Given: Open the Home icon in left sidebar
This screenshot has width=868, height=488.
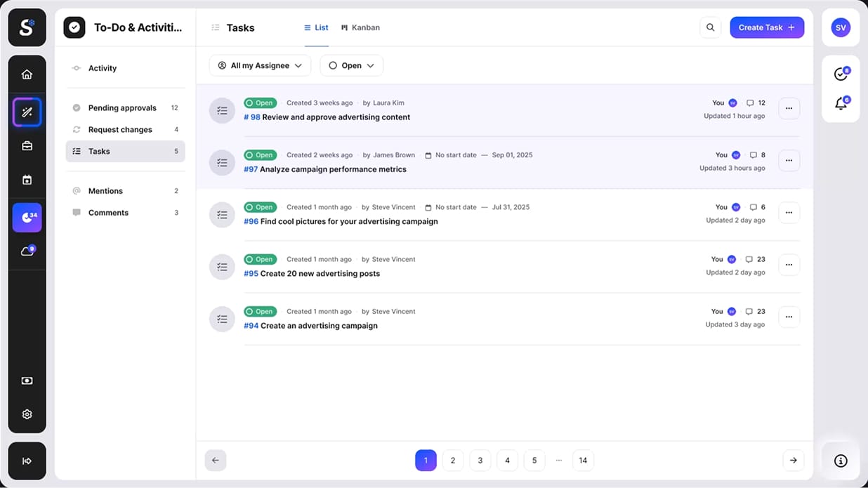Looking at the screenshot, I should pos(27,73).
